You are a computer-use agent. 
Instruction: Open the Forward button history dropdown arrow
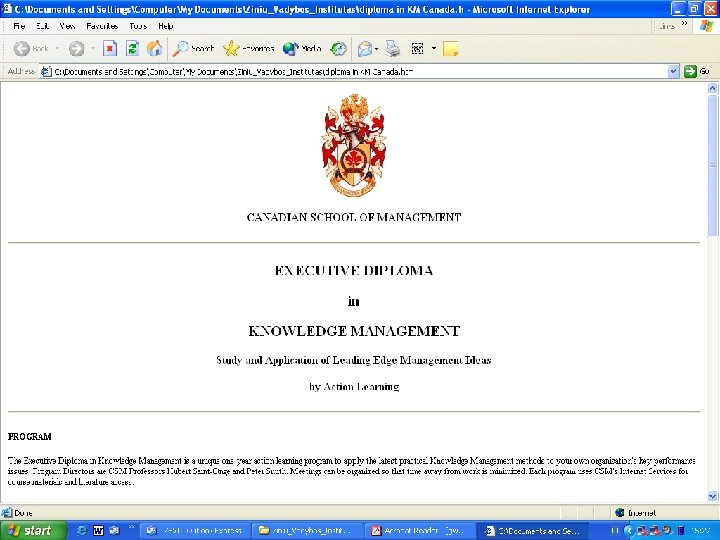coord(92,48)
